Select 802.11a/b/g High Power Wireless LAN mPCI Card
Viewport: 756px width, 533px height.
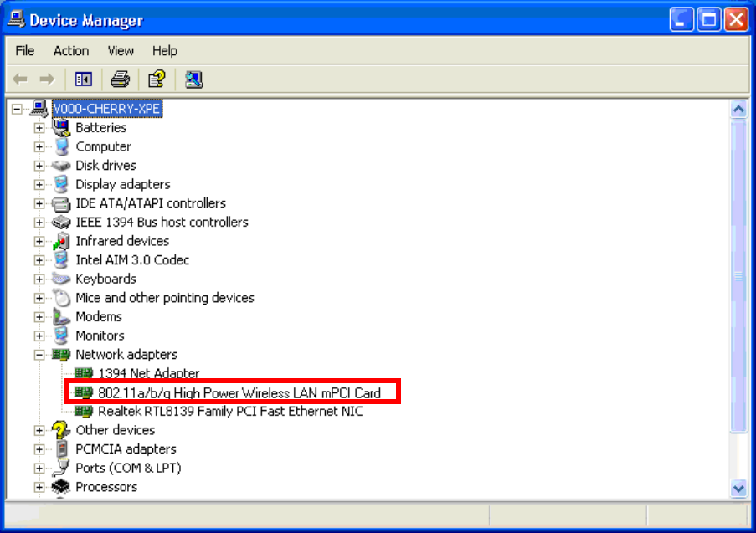click(239, 392)
